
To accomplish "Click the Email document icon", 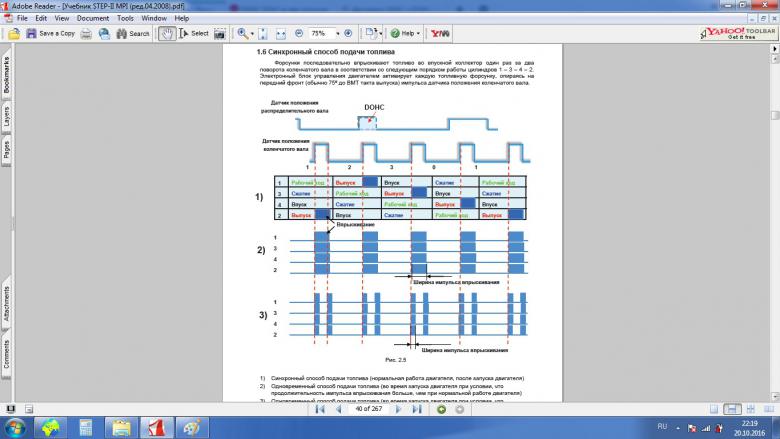I will click(104, 33).
